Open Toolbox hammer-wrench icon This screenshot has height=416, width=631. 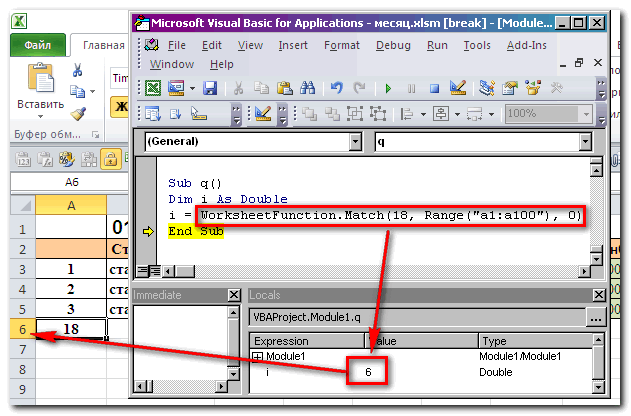point(557,88)
